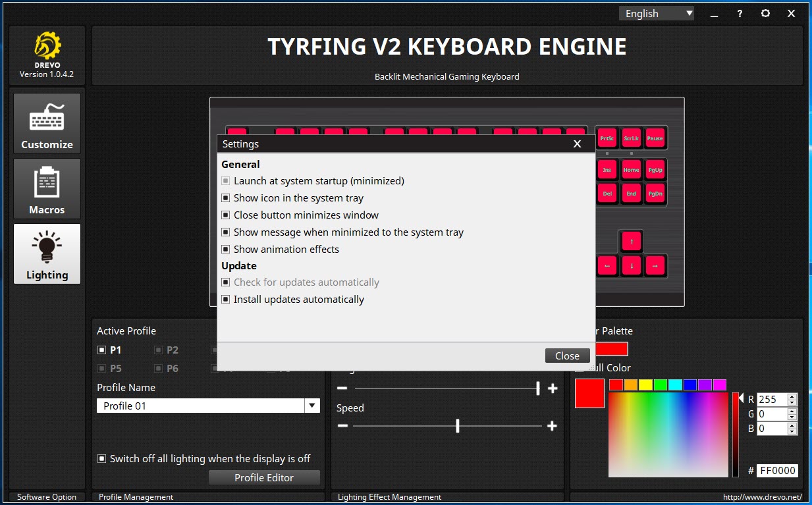Toggle Check for updates automatically

pos(226,282)
